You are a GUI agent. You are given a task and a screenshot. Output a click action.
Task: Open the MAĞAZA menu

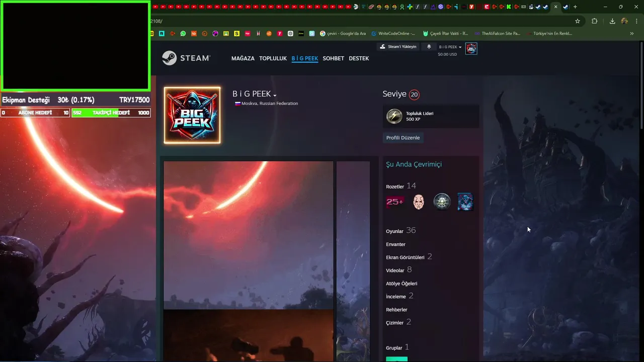(x=243, y=58)
